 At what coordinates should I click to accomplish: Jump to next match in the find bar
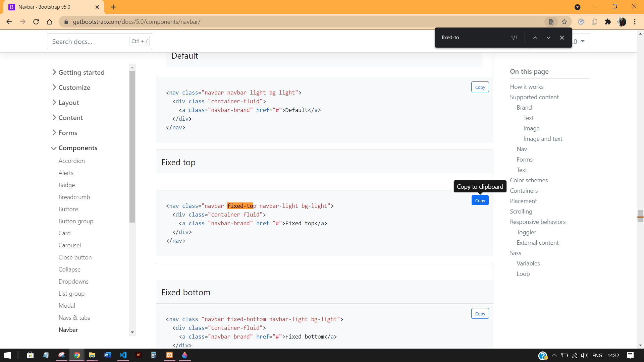click(x=548, y=38)
